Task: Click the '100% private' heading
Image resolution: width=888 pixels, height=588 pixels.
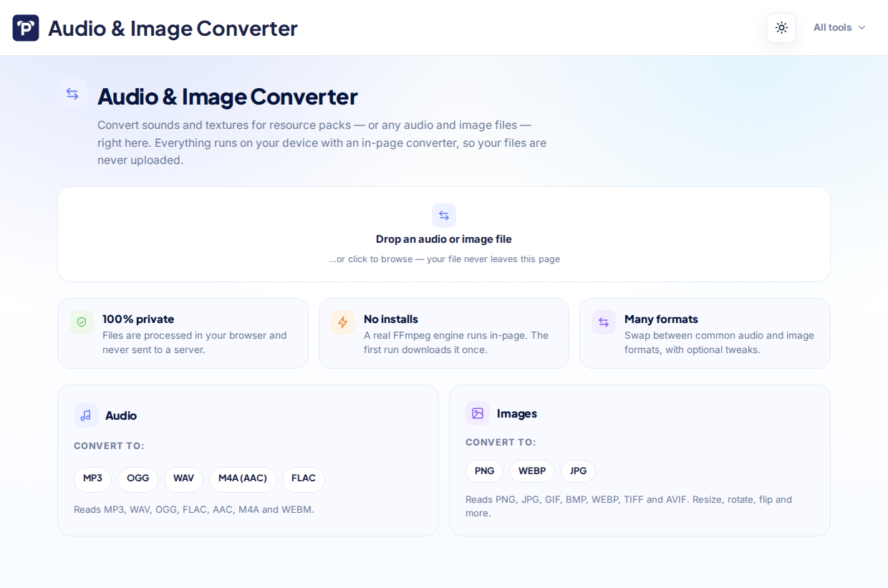Action: tap(138, 319)
